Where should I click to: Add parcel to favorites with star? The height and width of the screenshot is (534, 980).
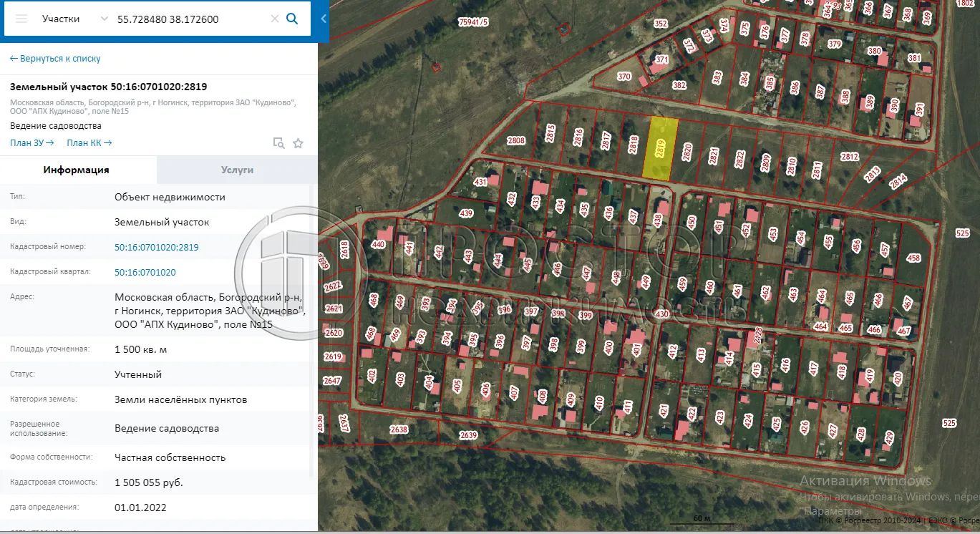[299, 143]
